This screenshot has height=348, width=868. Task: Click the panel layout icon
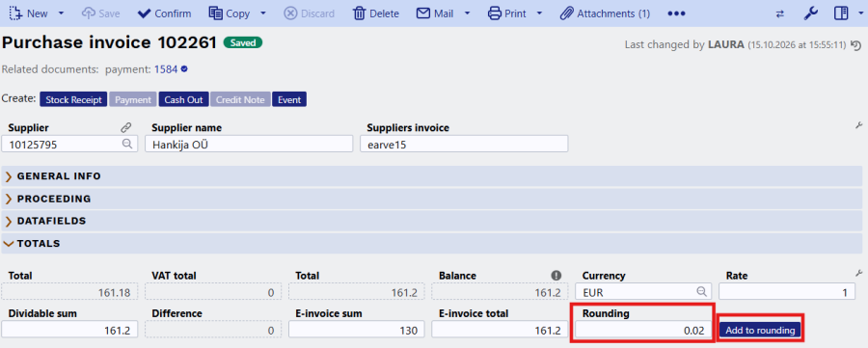coord(841,13)
